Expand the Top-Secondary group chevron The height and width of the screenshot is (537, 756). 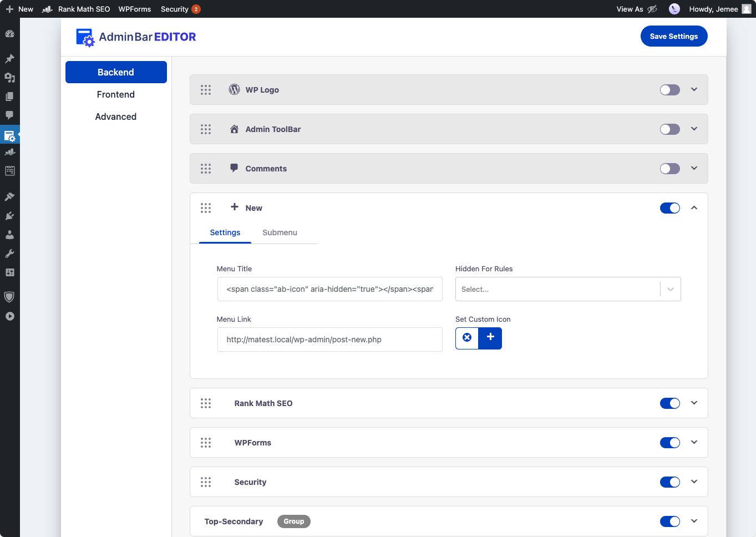pyautogui.click(x=694, y=521)
